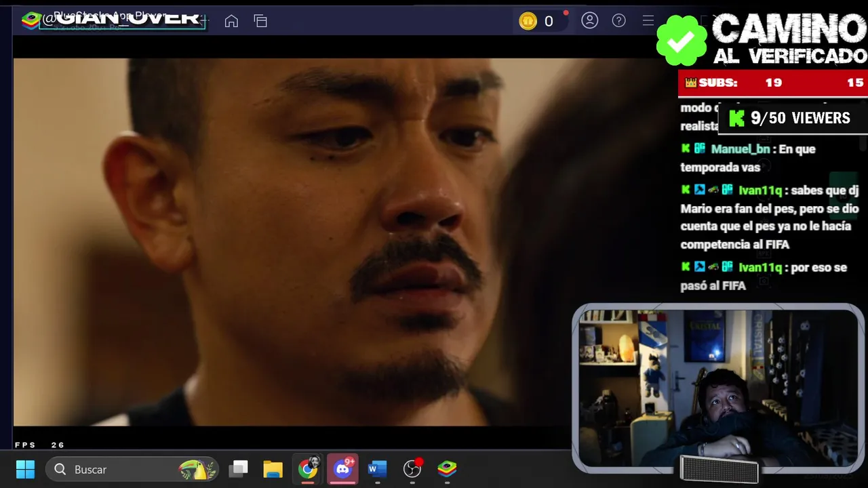868x488 pixels.
Task: Switch to Google Chrome on the taskbar
Action: (308, 469)
